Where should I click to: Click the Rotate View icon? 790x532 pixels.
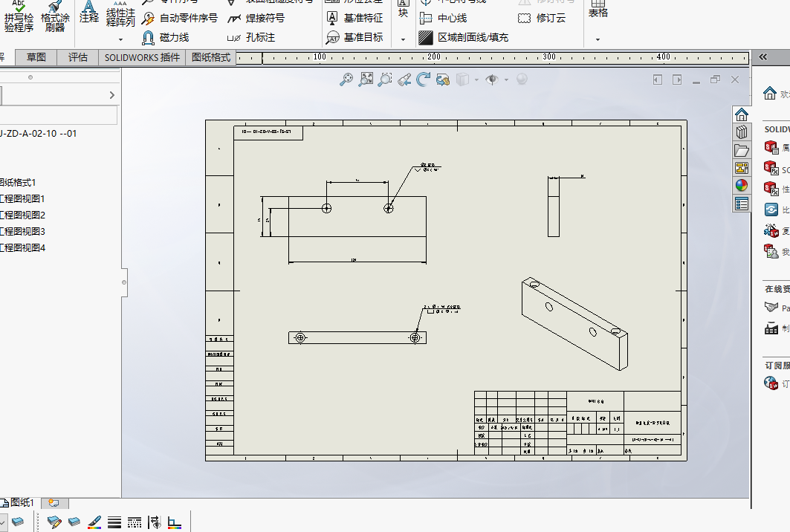point(423,80)
